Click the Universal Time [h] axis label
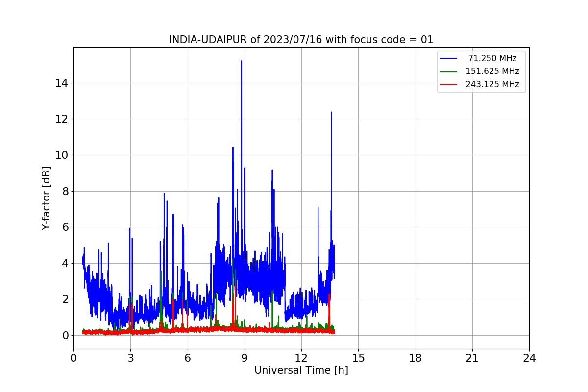This screenshot has height=392, width=588. pyautogui.click(x=301, y=371)
